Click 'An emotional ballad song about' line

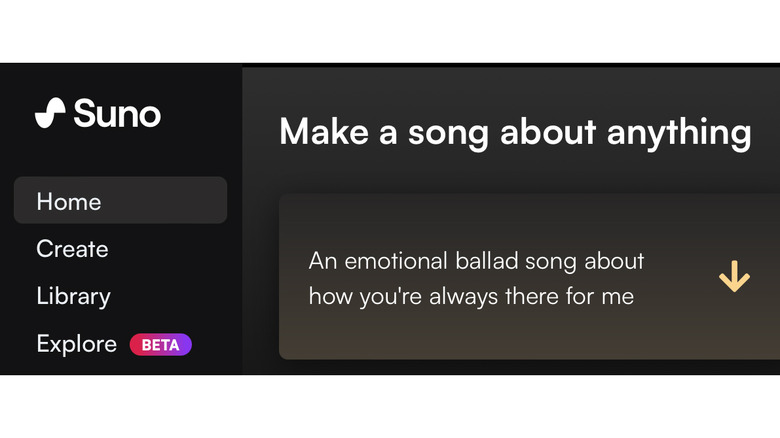tap(476, 261)
